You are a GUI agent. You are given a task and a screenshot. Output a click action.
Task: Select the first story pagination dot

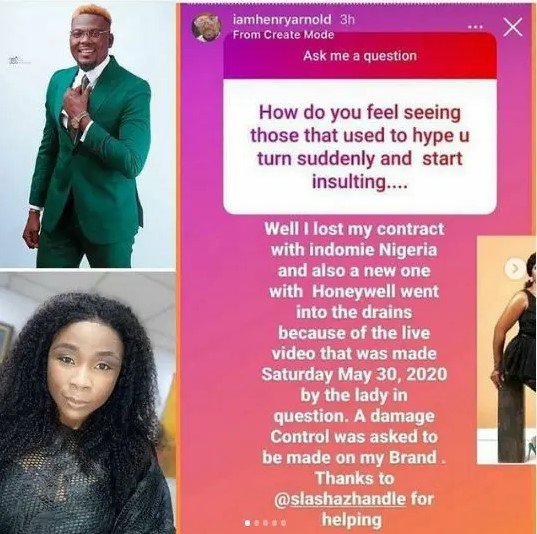pyautogui.click(x=248, y=523)
